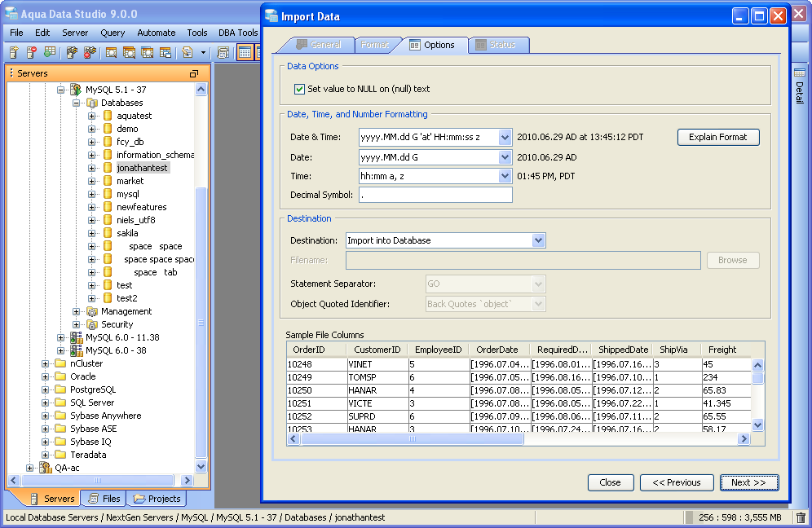This screenshot has width=812, height=528.
Task: Click the Delete Server icon with red minus
Action: pos(31,52)
